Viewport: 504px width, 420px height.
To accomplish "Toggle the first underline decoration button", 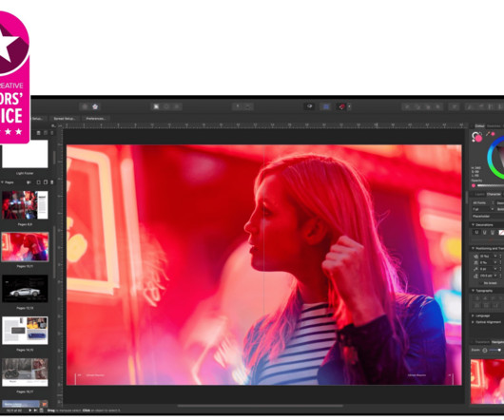I will [477, 233].
